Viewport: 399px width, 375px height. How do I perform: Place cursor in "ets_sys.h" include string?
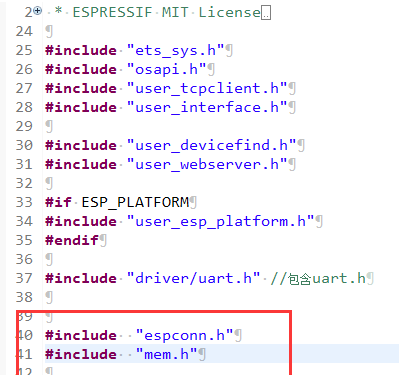tap(176, 50)
